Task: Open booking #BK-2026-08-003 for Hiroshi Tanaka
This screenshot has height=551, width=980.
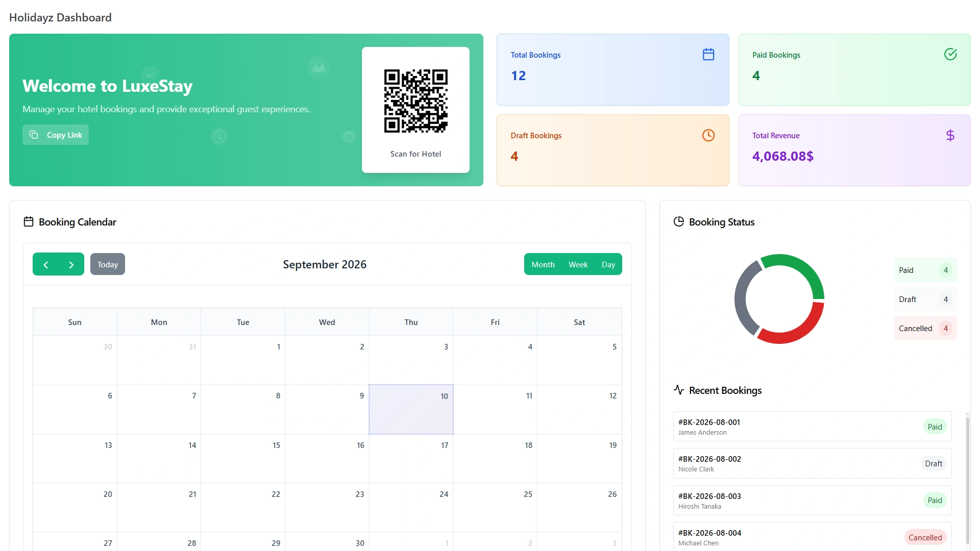Action: (813, 500)
